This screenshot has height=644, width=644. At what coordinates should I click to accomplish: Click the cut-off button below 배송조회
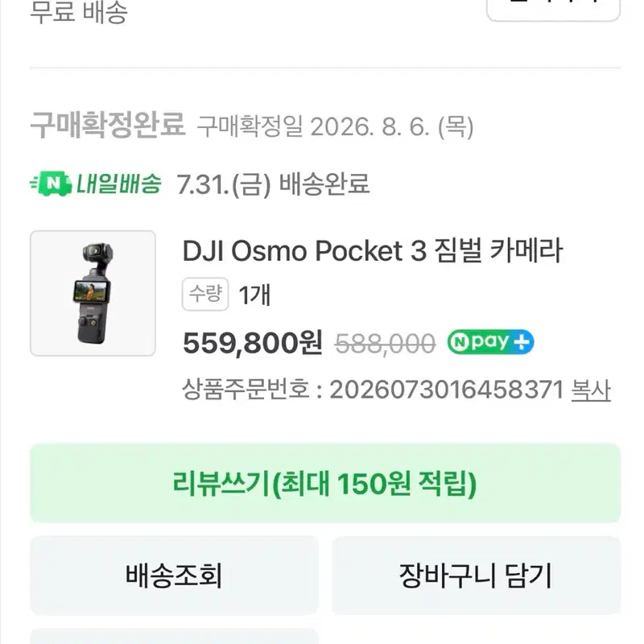[174, 636]
